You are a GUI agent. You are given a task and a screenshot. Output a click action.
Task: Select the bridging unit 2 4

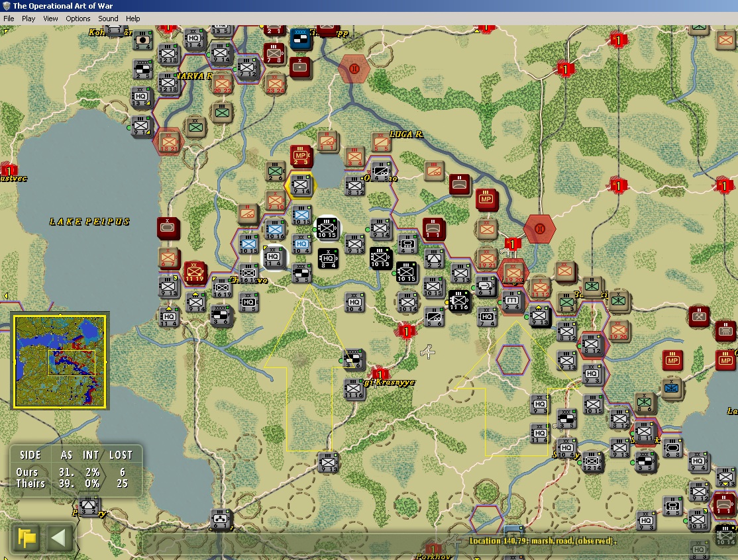[x=511, y=301]
